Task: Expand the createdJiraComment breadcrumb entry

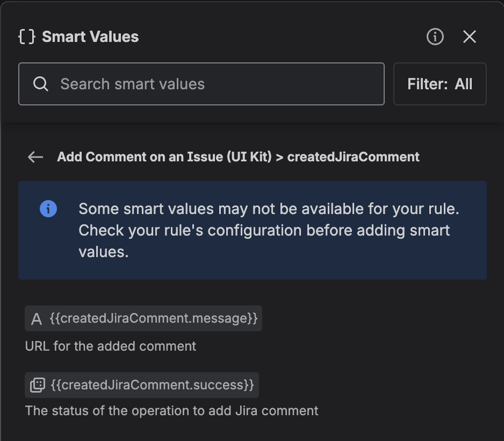Action: [x=353, y=157]
